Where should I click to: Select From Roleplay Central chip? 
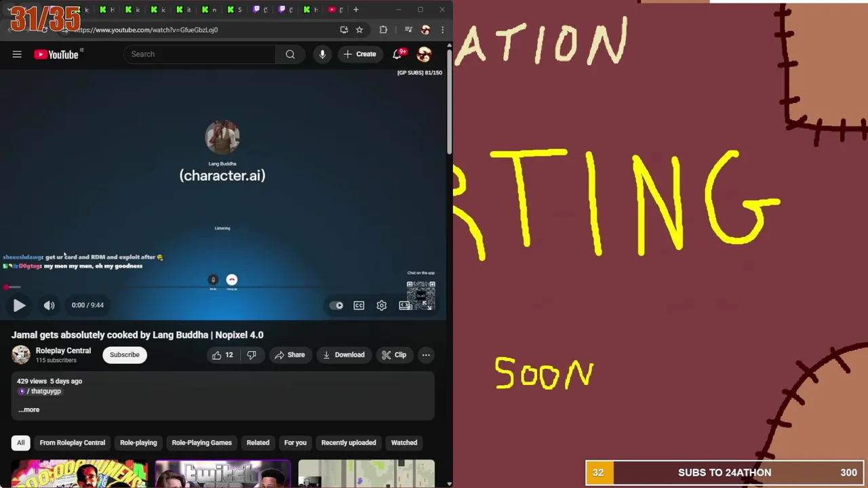tap(73, 443)
